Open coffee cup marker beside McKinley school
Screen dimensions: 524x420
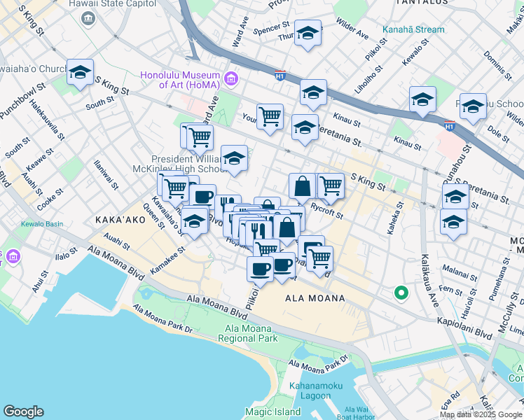pos(203,199)
